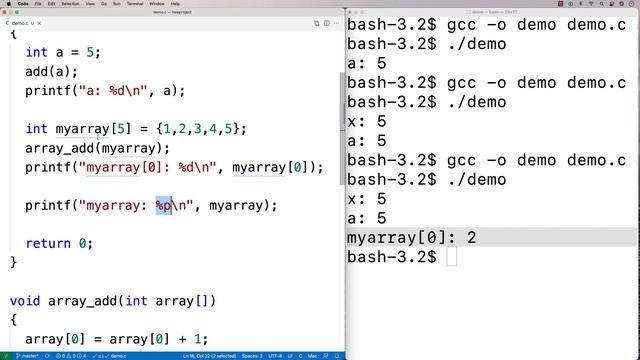Open the View menu
This screenshot has height=360, width=640.
[90, 4]
